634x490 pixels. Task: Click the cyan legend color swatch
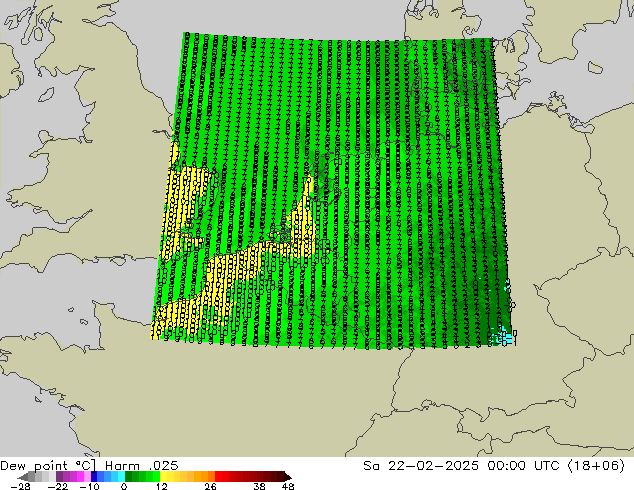[x=121, y=476]
